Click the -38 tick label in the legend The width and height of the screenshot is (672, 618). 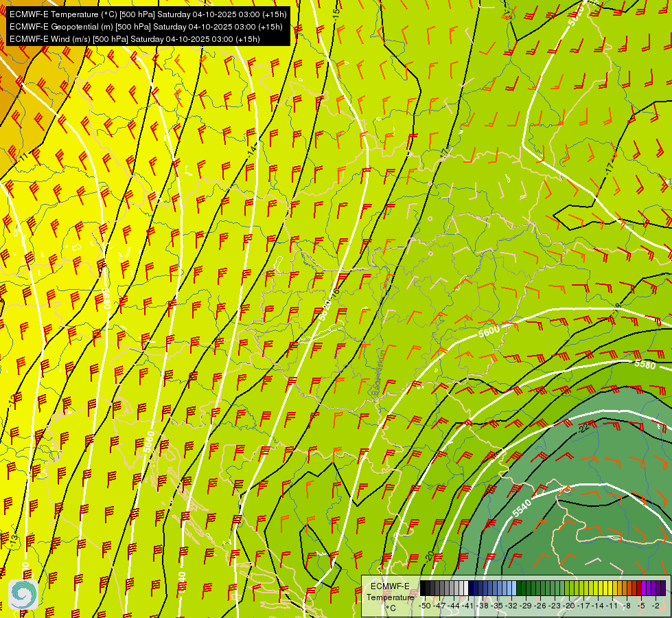click(483, 606)
